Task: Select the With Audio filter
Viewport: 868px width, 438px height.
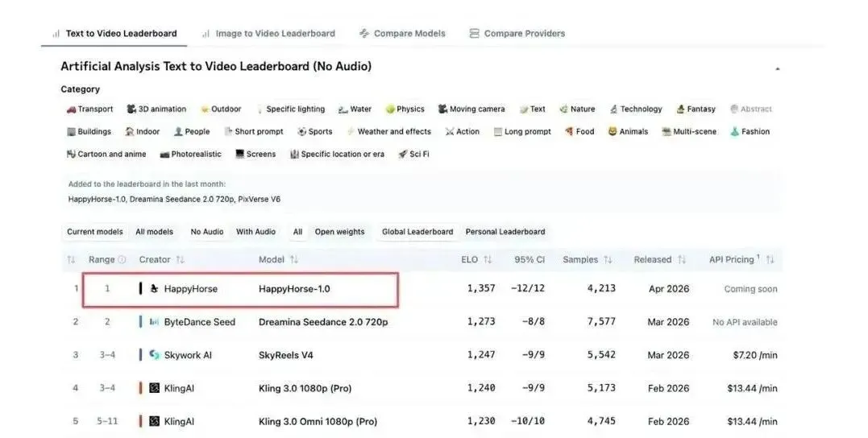Action: (255, 232)
